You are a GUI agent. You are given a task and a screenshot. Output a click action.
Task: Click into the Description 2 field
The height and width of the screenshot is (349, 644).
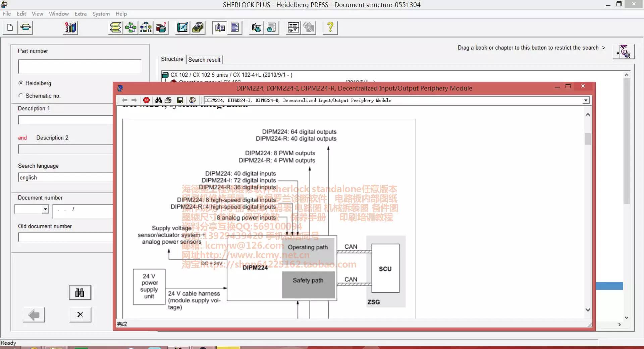tap(65, 149)
